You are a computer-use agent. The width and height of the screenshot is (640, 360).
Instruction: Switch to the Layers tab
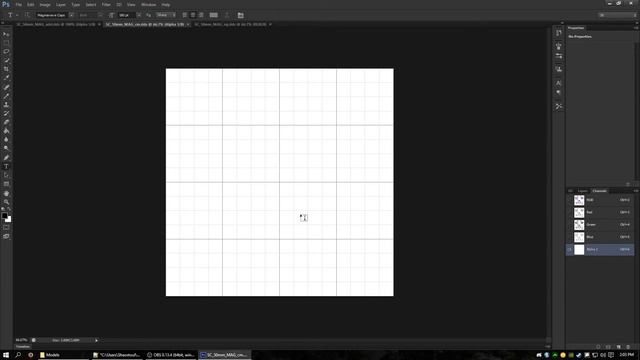tap(582, 191)
